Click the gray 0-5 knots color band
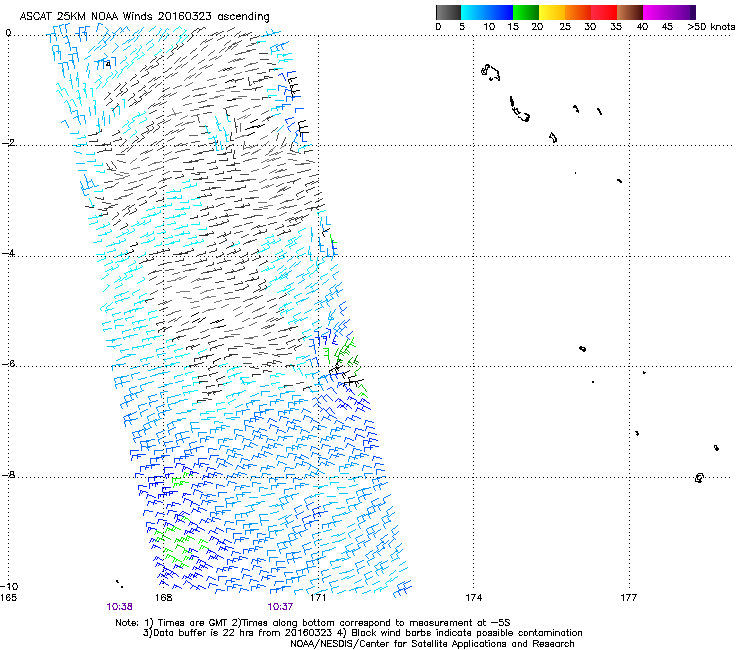The image size is (740, 650). [x=448, y=12]
